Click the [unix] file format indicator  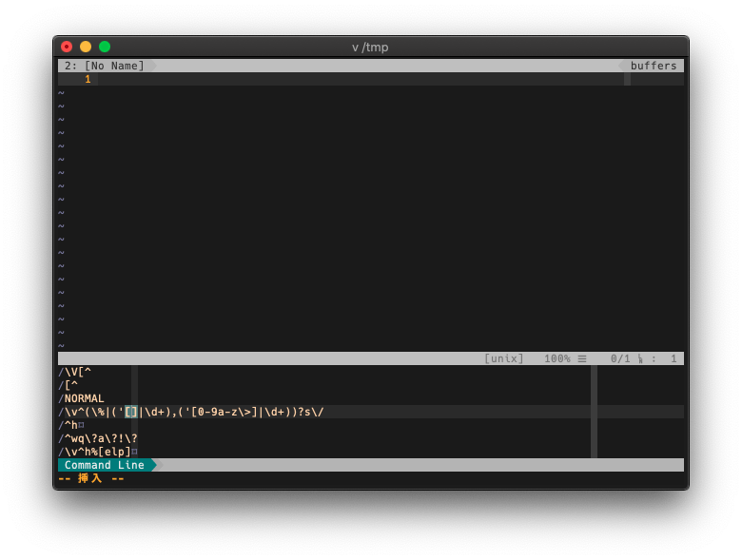point(504,358)
